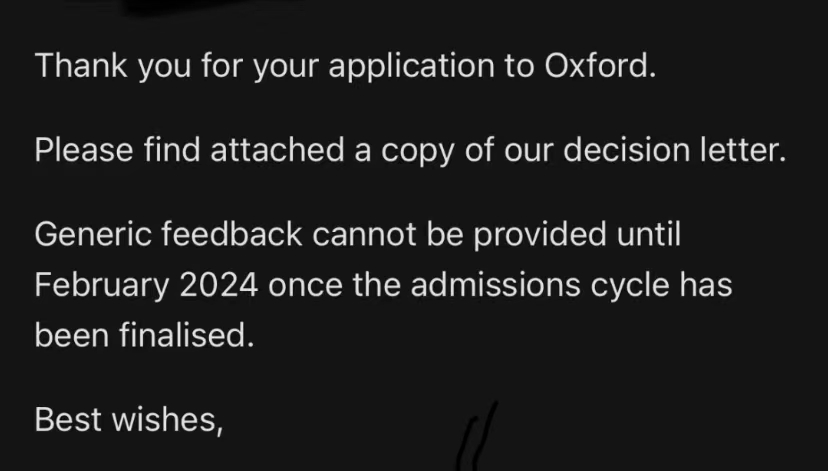Click the word "until" ending the line
This screenshot has height=471, width=828.
click(648, 236)
